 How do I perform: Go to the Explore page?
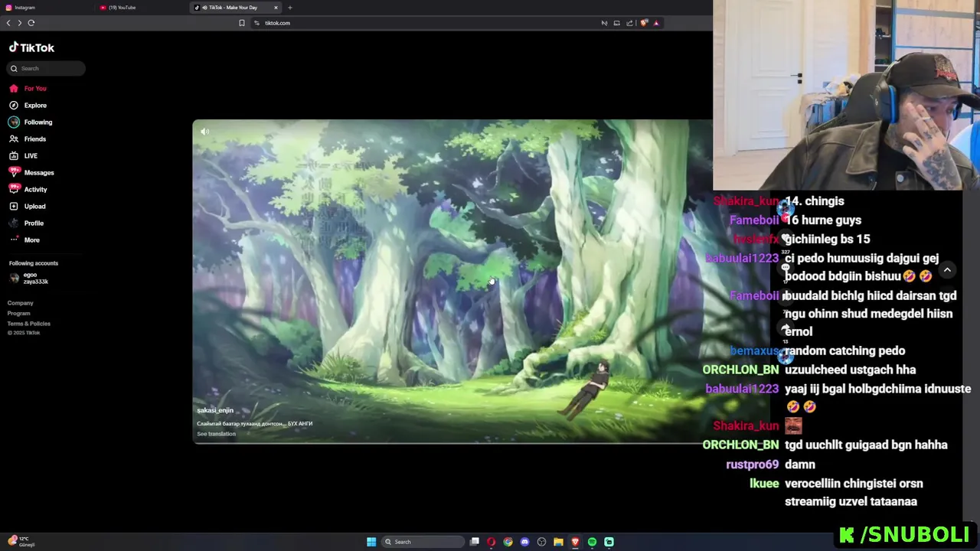35,106
